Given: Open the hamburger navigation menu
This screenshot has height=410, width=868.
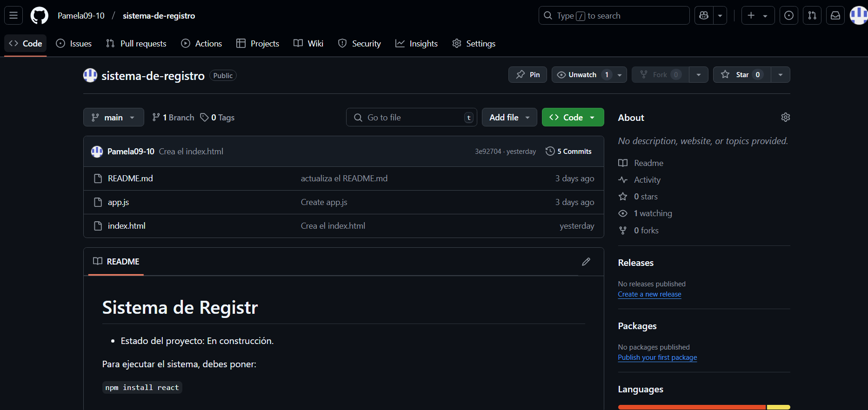Looking at the screenshot, I should pyautogui.click(x=13, y=15).
